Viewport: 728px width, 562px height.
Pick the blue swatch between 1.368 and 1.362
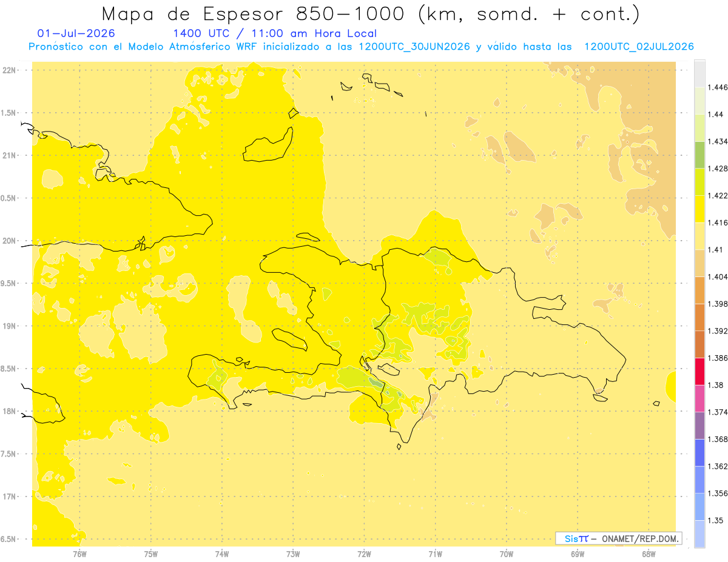tap(699, 453)
